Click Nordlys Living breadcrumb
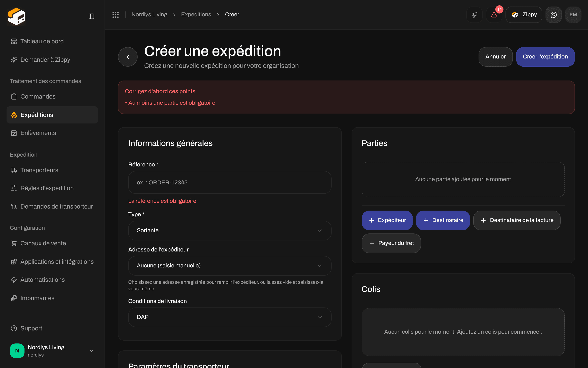 point(149,15)
